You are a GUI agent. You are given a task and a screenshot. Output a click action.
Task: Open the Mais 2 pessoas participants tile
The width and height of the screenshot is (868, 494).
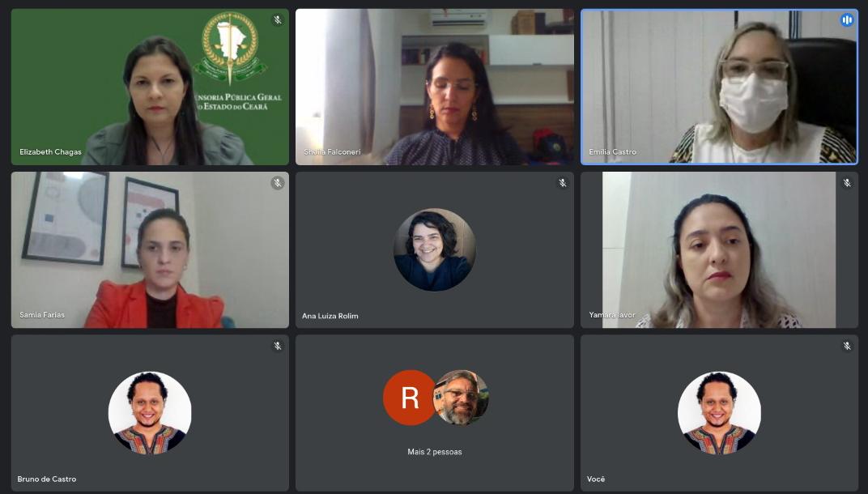click(x=435, y=412)
